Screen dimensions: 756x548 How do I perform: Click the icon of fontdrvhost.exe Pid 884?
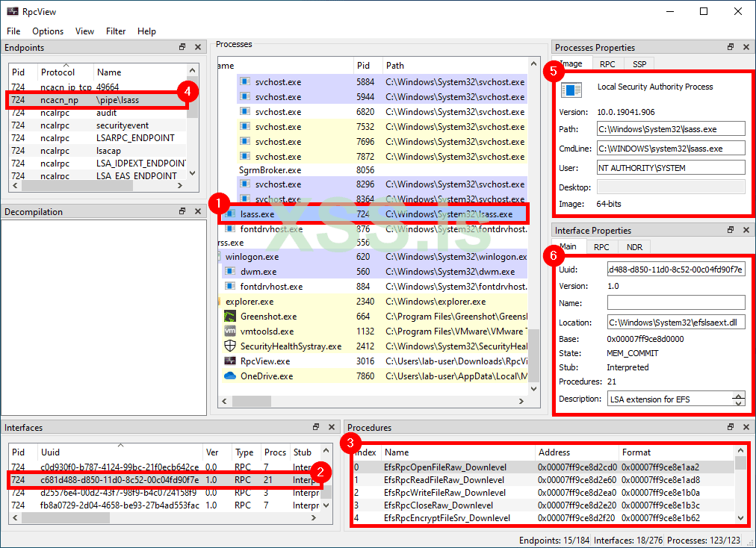[x=231, y=286]
